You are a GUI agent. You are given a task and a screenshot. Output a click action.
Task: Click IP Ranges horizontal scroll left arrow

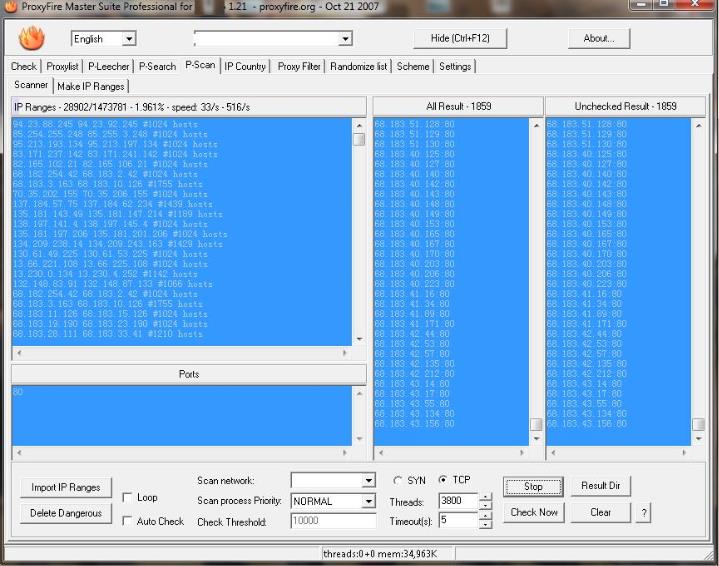tap(19, 353)
